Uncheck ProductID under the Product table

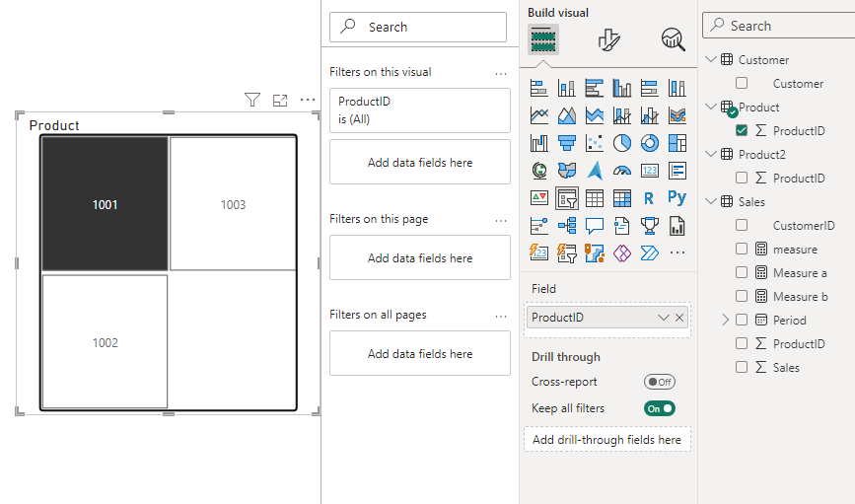(x=742, y=130)
